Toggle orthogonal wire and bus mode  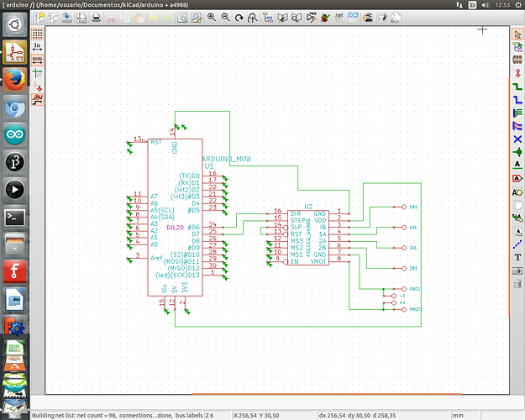click(38, 99)
